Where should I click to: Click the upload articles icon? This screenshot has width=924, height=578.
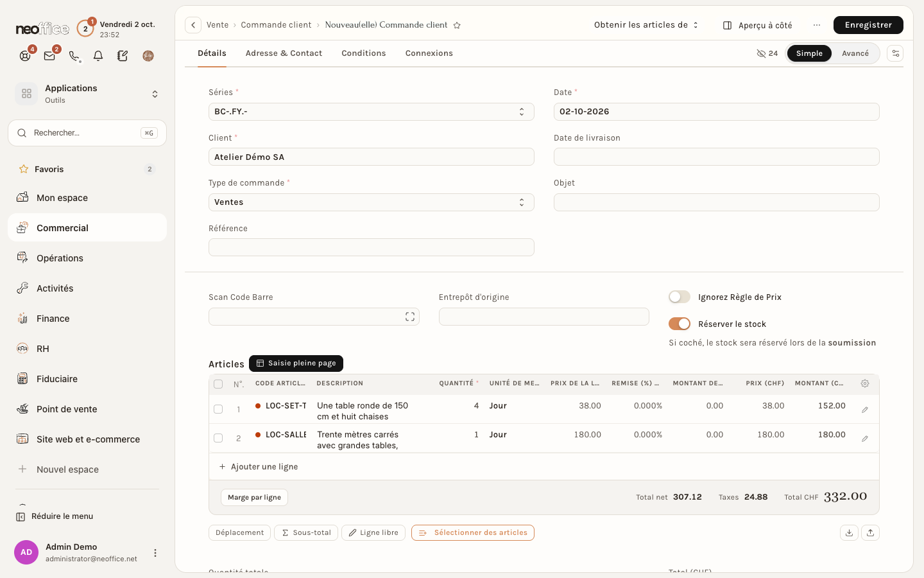[870, 532]
